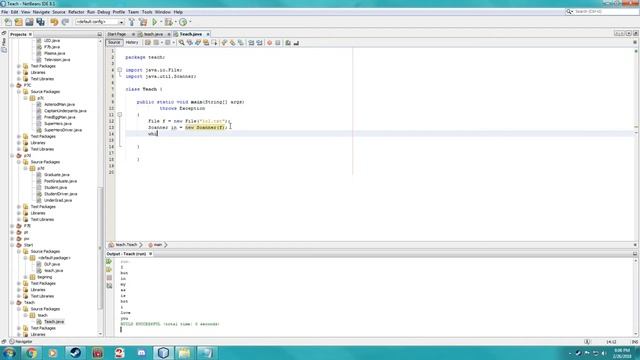The width and height of the screenshot is (640, 360).
Task: Click the Profile Project toolbar icon
Action: coord(183,22)
